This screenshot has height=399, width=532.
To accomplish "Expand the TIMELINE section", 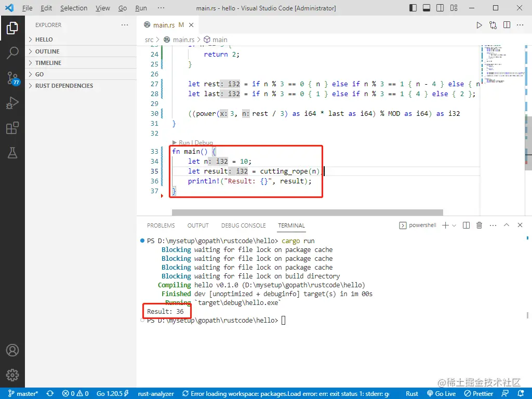I will pos(81,63).
